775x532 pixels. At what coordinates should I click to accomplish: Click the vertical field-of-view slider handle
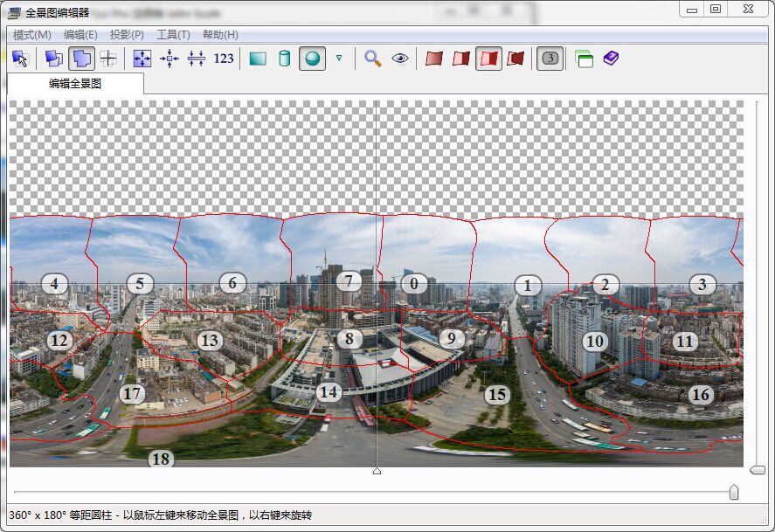tap(758, 469)
